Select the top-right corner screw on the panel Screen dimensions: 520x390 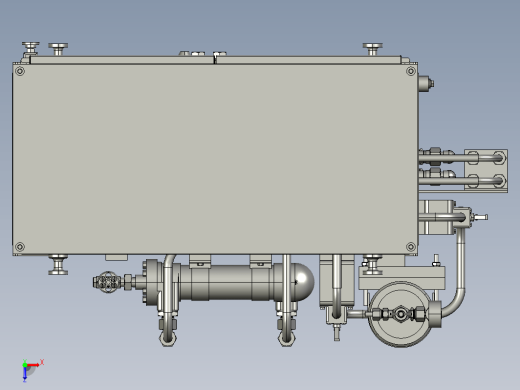click(x=411, y=71)
